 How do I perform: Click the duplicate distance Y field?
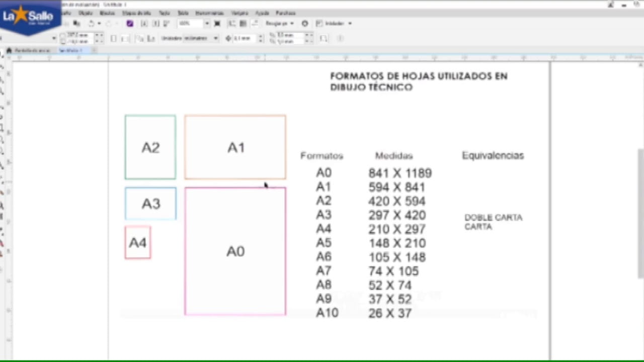[x=290, y=42]
